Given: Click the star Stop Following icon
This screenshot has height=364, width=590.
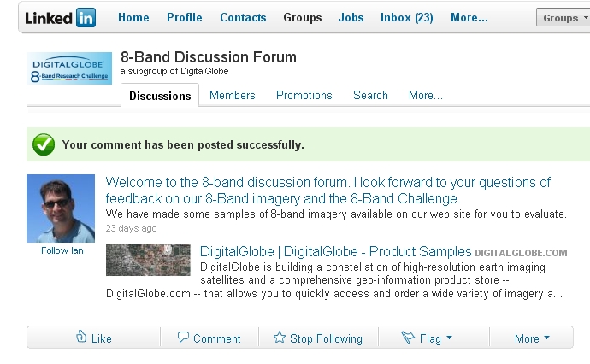Looking at the screenshot, I should click(x=280, y=338).
